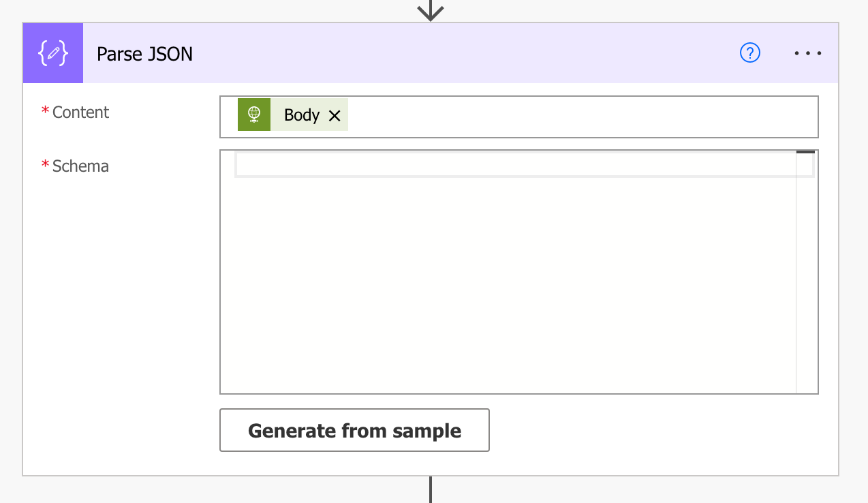Open the help question mark icon
This screenshot has width=868, height=503.
pos(749,52)
